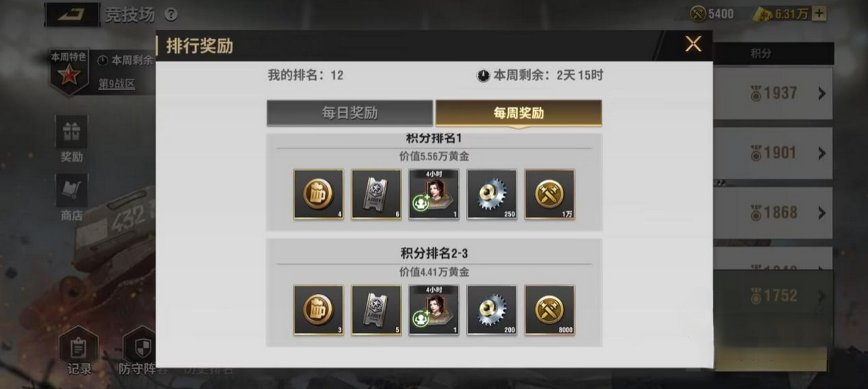The height and width of the screenshot is (389, 868).
Task: Tap the beer mug reward in rank 2-3
Action: (318, 310)
